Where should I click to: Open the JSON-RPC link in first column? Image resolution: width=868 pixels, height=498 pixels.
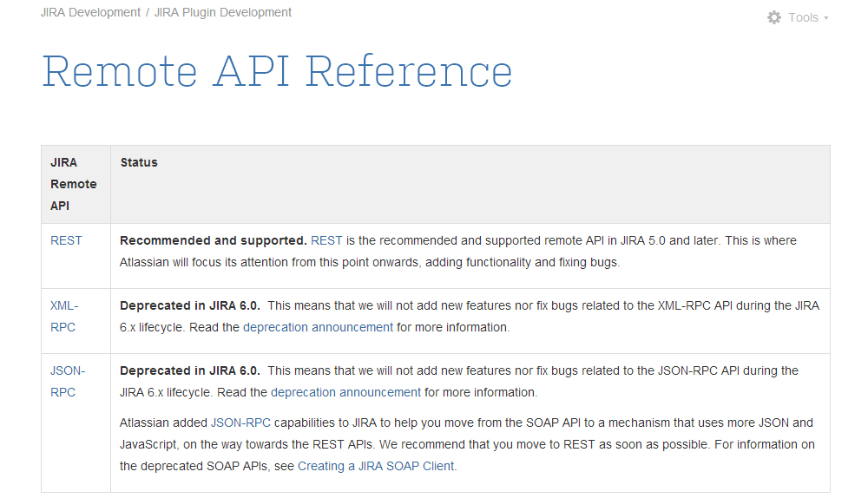(x=68, y=381)
